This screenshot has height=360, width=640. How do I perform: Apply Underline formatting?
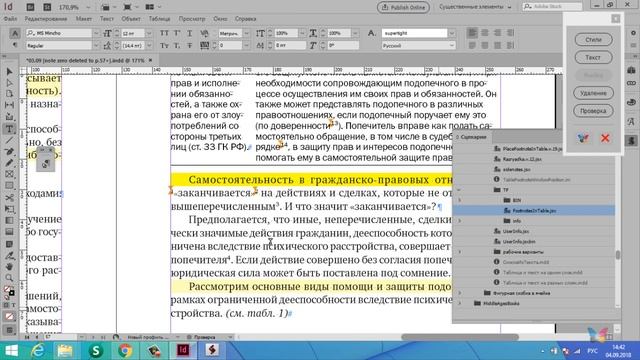point(189,33)
